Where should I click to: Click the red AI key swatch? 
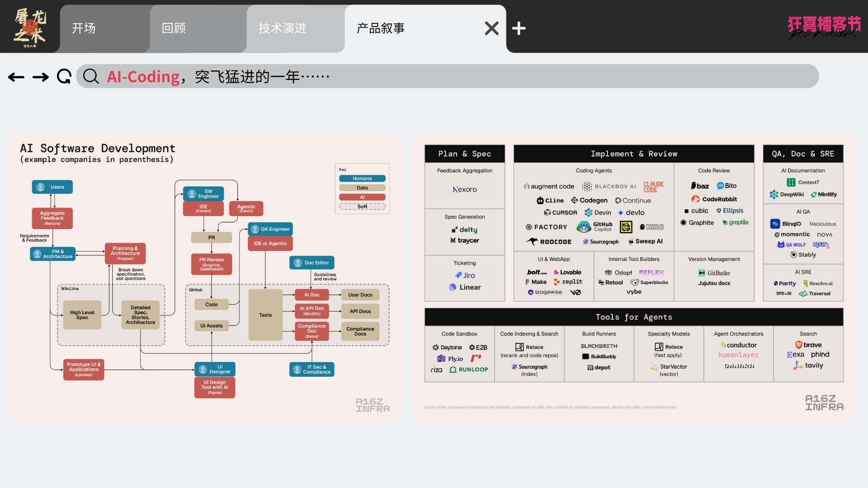click(362, 197)
